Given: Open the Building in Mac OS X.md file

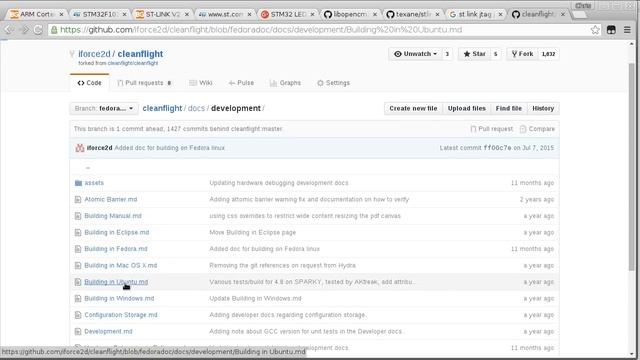Looking at the screenshot, I should [x=120, y=265].
